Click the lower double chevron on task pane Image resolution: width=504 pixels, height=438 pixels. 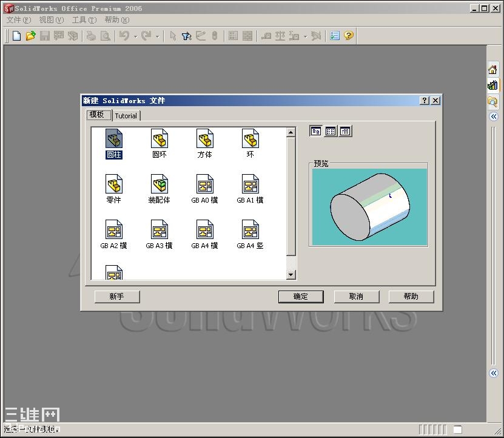[494, 373]
